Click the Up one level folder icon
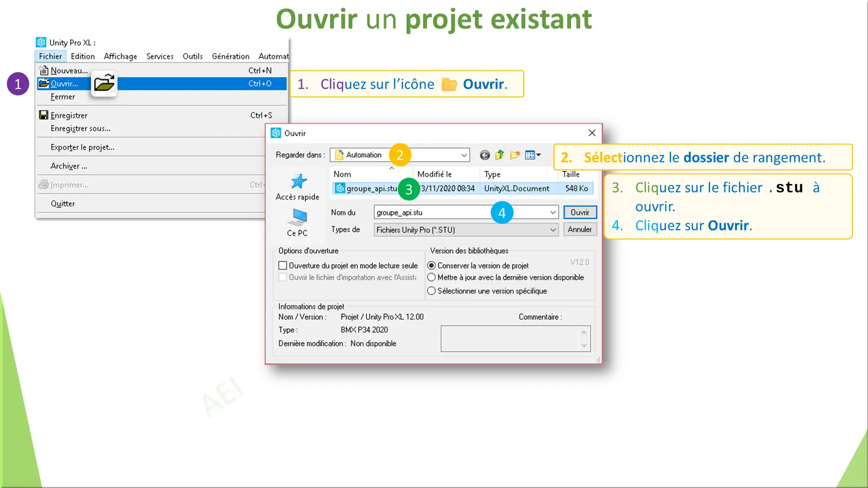 pos(499,155)
